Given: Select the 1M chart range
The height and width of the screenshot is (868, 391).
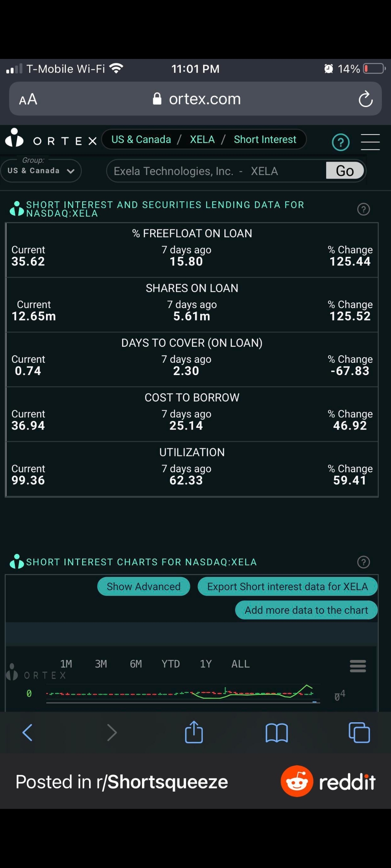Looking at the screenshot, I should [66, 664].
